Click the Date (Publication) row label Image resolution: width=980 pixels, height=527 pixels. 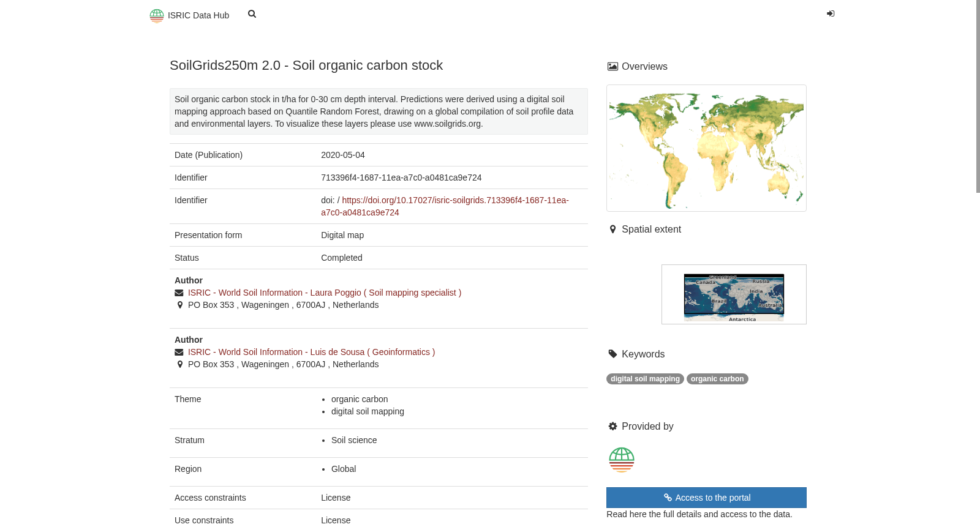pyautogui.click(x=208, y=155)
